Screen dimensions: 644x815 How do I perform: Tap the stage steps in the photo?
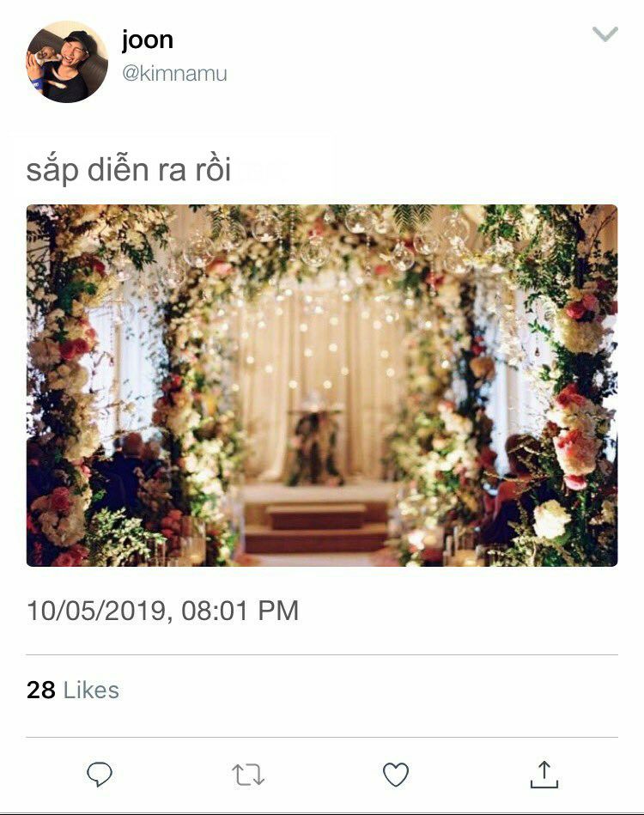pyautogui.click(x=315, y=526)
